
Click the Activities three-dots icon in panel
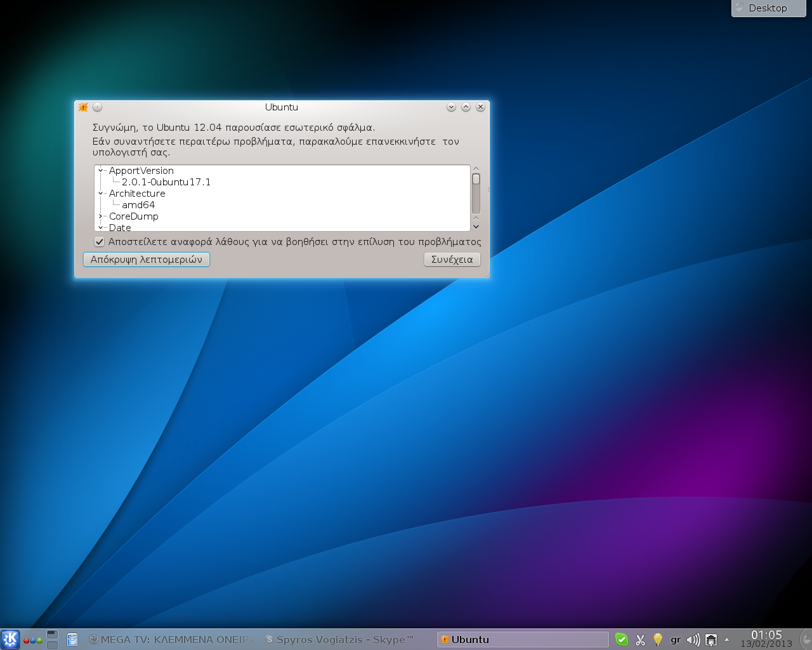click(32, 640)
